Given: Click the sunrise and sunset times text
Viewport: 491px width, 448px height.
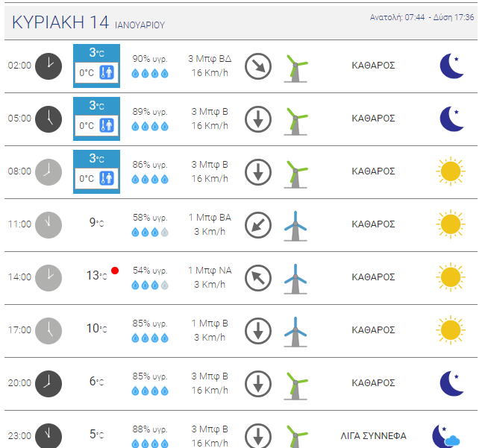Looking at the screenshot, I should [x=422, y=17].
